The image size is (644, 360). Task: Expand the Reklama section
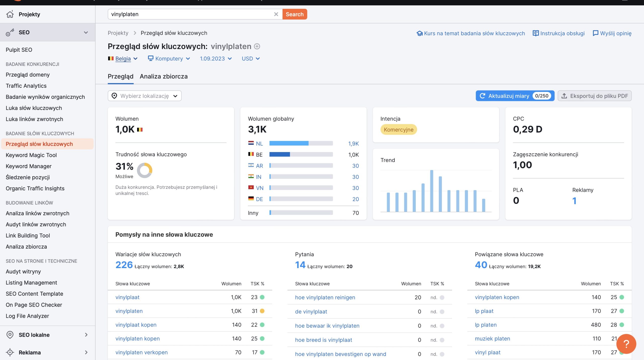(x=86, y=352)
